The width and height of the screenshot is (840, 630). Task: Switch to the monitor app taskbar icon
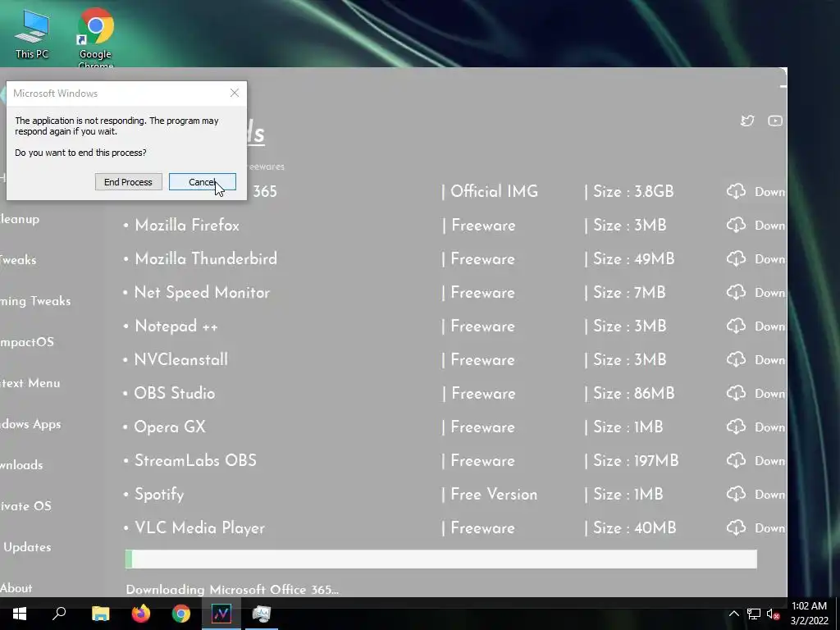coord(262,614)
